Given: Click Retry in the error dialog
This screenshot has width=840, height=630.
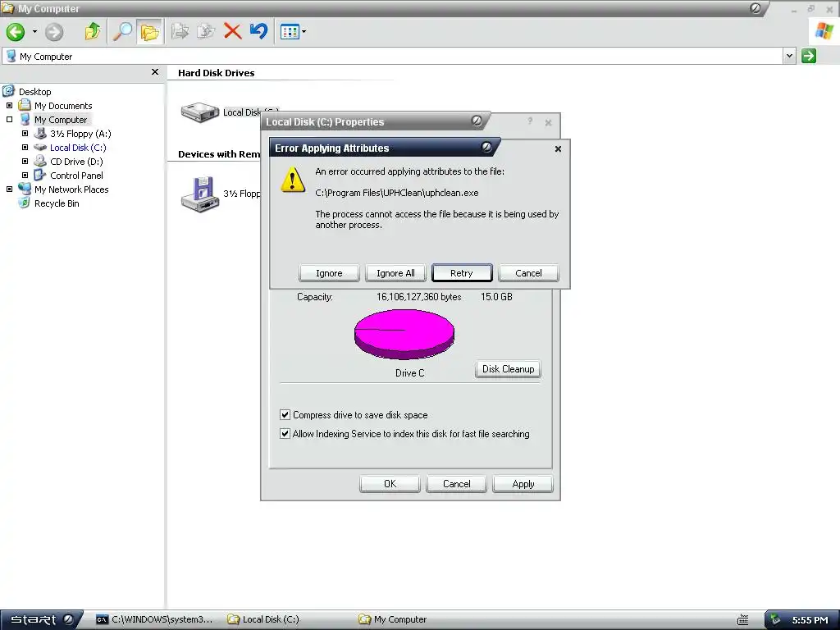Looking at the screenshot, I should click(x=462, y=273).
